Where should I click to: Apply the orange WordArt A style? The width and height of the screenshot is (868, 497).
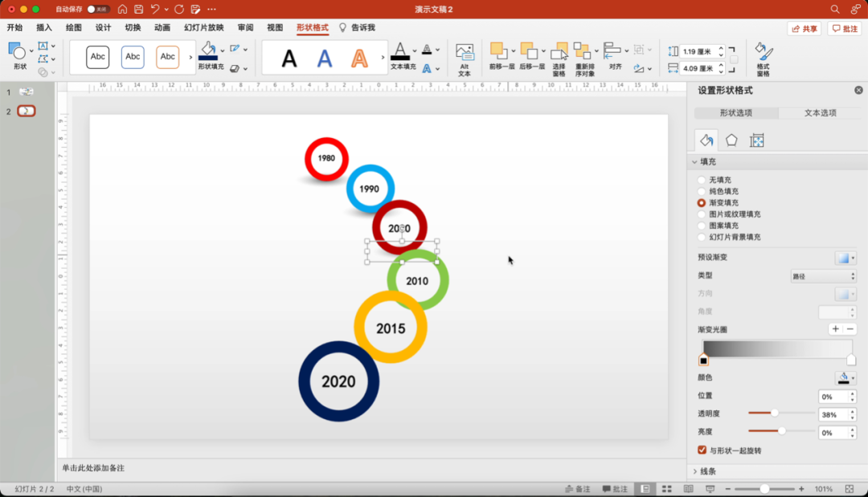[x=360, y=58]
